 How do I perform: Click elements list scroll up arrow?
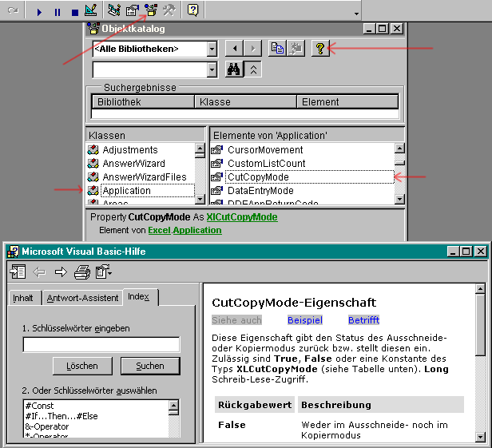click(399, 148)
